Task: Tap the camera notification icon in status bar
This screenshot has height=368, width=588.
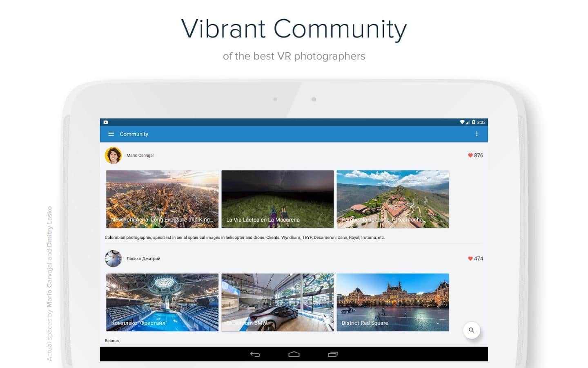Action: click(x=106, y=122)
